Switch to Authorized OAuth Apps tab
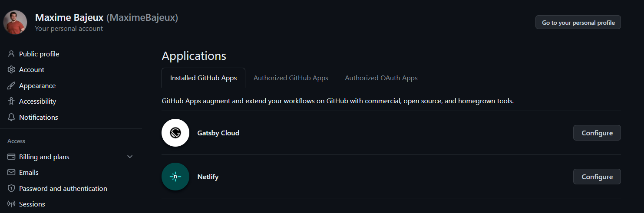644x213 pixels. [x=381, y=78]
